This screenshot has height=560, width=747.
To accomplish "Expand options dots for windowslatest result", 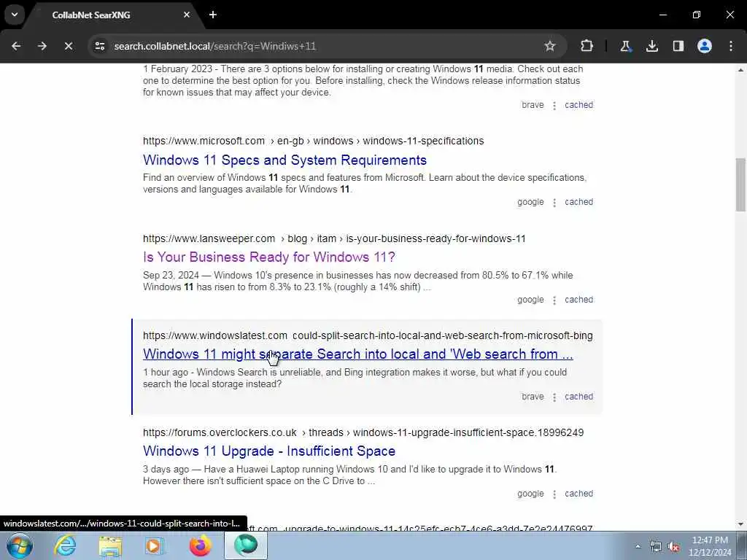I will [x=554, y=397].
